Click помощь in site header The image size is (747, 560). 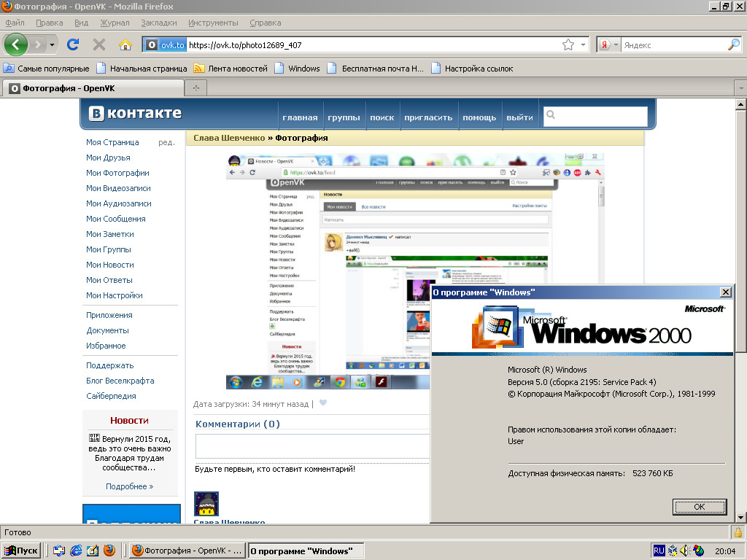479,117
